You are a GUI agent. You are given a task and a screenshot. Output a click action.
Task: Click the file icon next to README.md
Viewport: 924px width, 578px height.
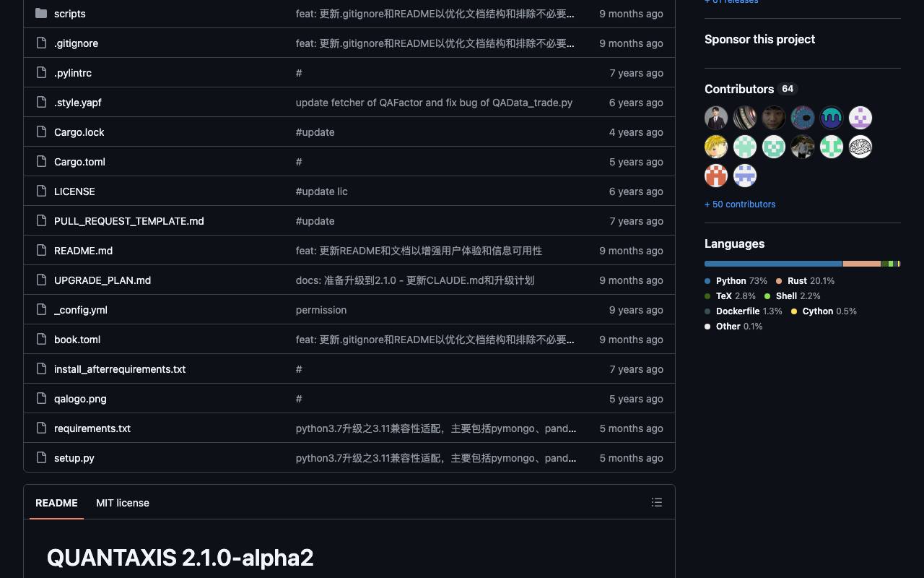click(41, 251)
